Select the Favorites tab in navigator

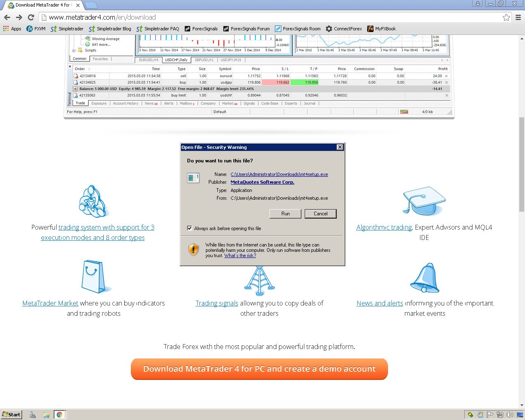(100, 59)
